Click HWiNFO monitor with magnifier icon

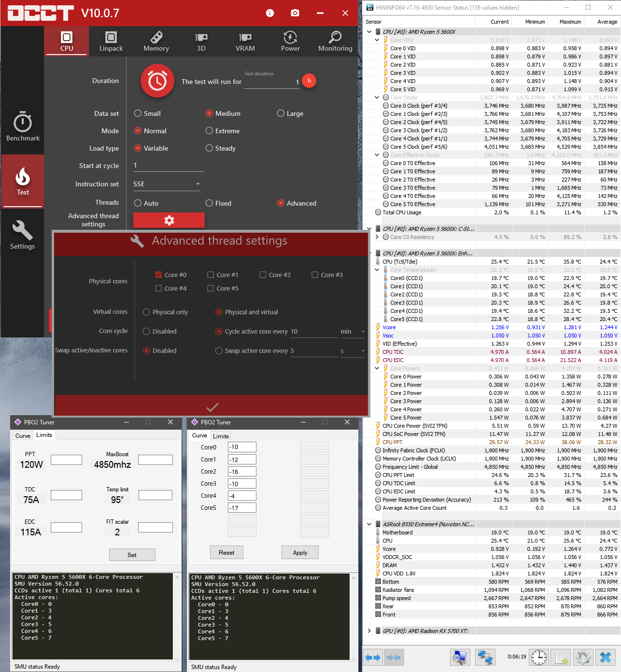[x=460, y=657]
